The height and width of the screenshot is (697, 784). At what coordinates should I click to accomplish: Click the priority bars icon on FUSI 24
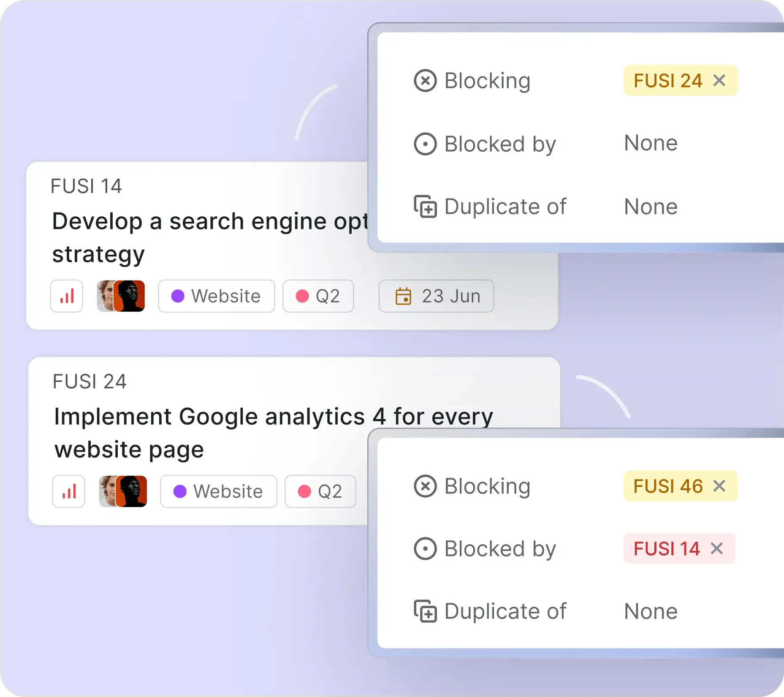pos(69,491)
